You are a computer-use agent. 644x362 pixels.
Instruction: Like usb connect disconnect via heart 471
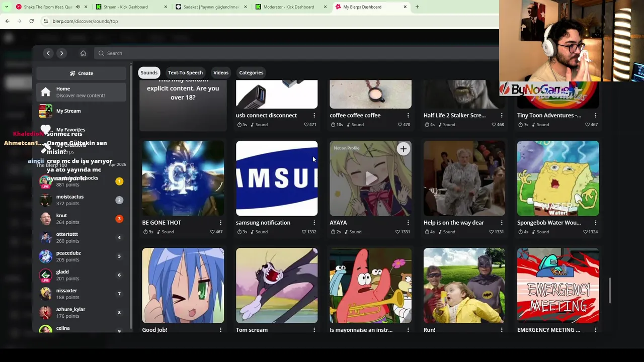click(310, 125)
